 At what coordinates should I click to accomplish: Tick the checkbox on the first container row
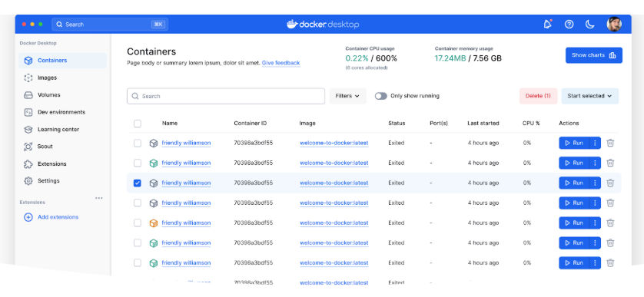(x=138, y=144)
